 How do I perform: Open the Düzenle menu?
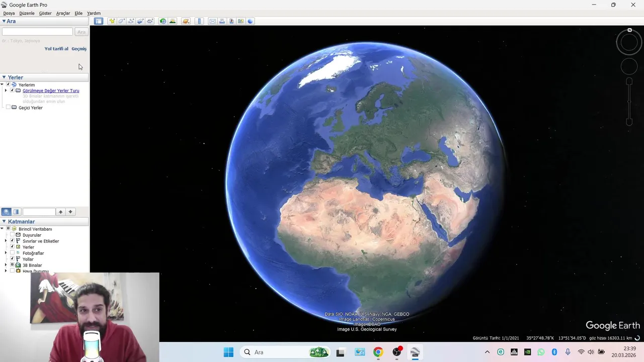point(27,13)
